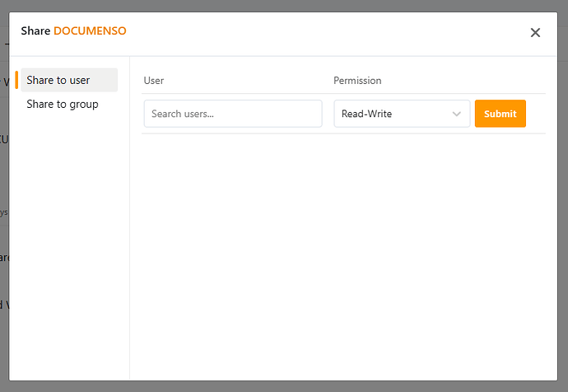Click the Search users input field
This screenshot has height=392, width=568.
233,114
